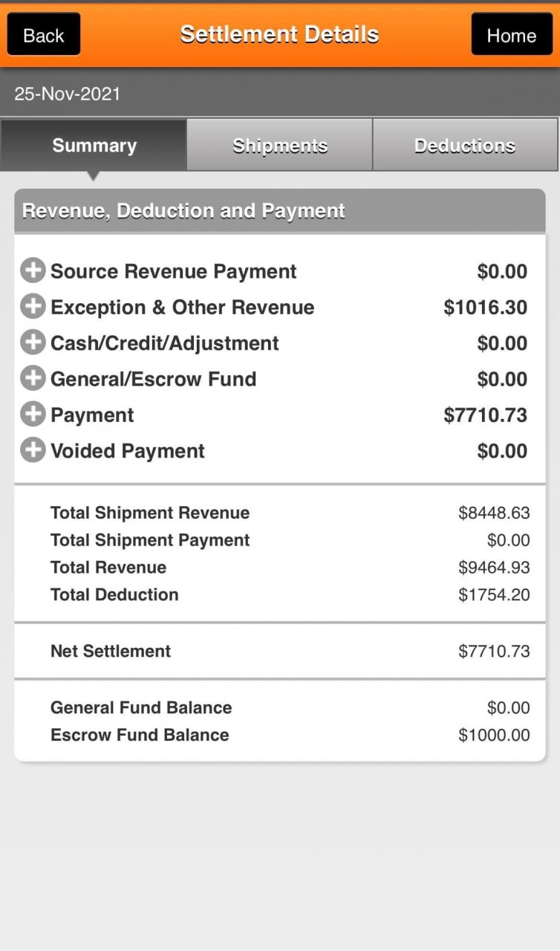This screenshot has width=560, height=951.
Task: Tap the Total Deduction row
Action: tap(280, 594)
